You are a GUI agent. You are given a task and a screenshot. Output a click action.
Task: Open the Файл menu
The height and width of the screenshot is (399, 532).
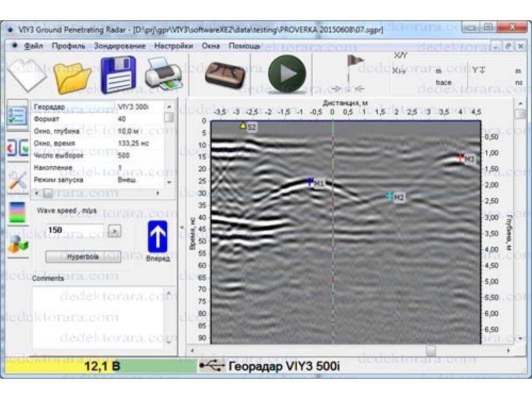33,46
